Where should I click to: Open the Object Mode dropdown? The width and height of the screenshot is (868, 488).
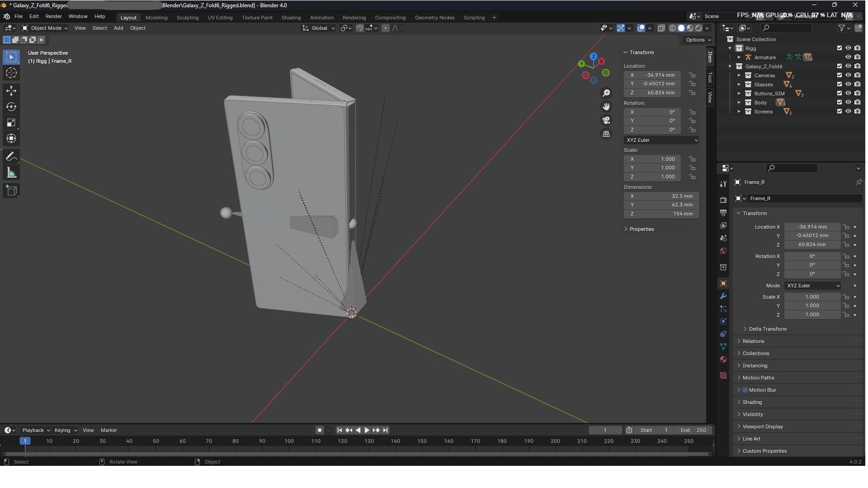coord(45,28)
